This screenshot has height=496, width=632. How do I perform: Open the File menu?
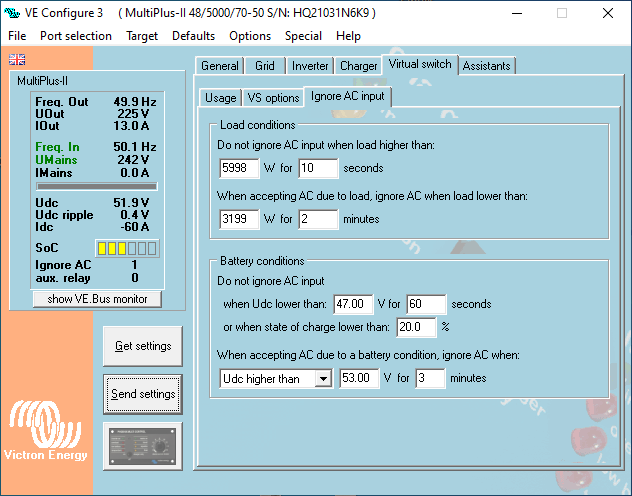17,36
